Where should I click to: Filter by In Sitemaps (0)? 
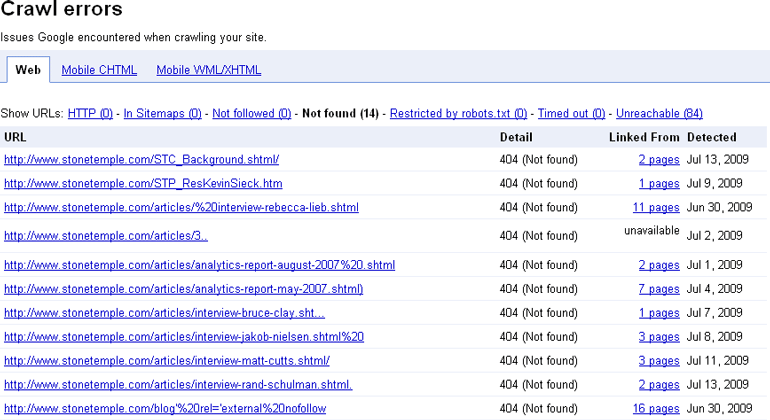163,113
